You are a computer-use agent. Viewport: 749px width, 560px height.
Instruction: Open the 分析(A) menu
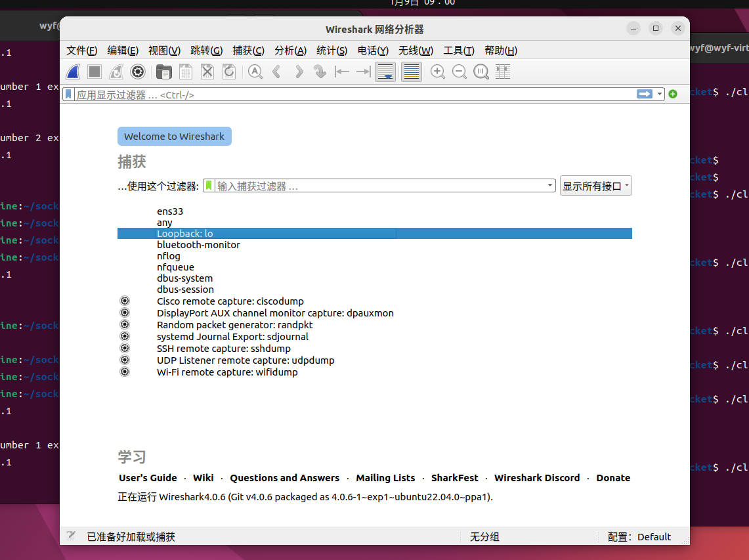pyautogui.click(x=290, y=51)
